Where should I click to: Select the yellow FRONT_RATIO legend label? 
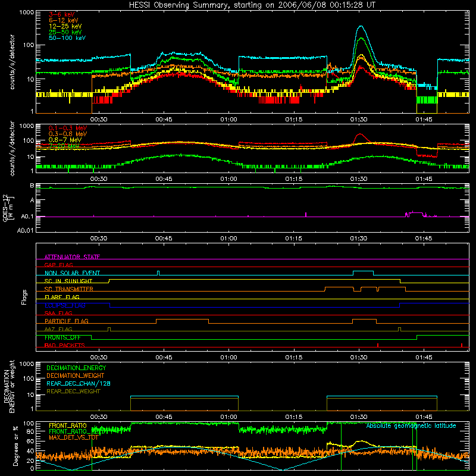pos(67,425)
